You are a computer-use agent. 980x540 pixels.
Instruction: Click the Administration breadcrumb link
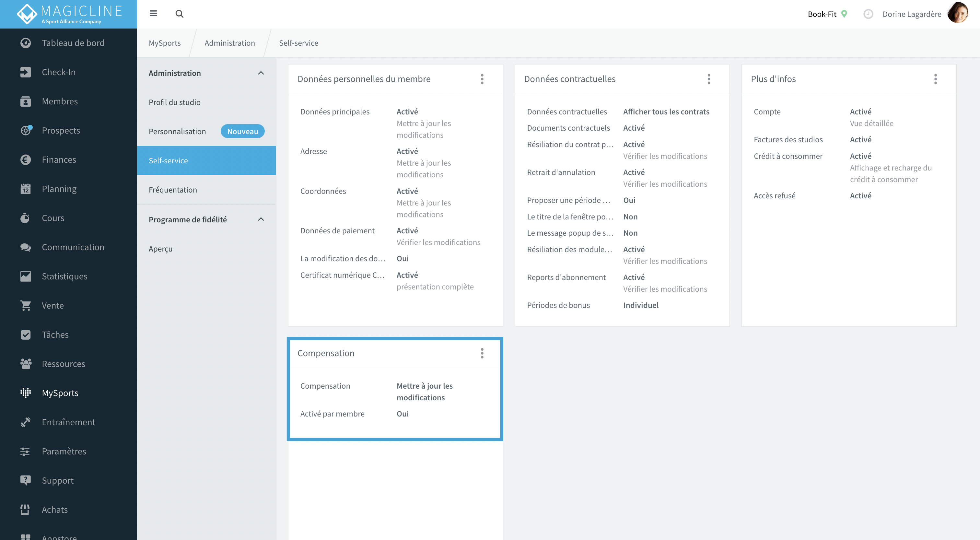pyautogui.click(x=229, y=43)
